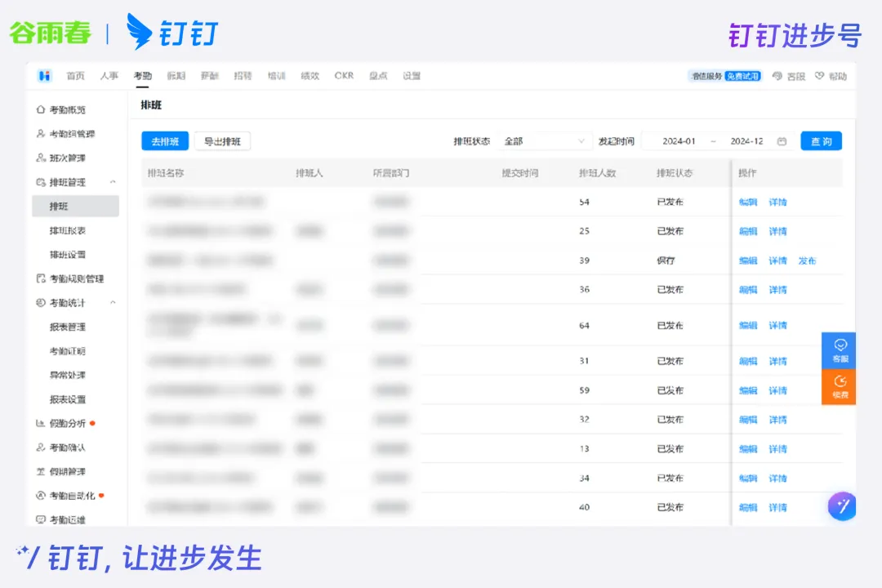Open the OKR top tab
The image size is (882, 588).
[345, 76]
